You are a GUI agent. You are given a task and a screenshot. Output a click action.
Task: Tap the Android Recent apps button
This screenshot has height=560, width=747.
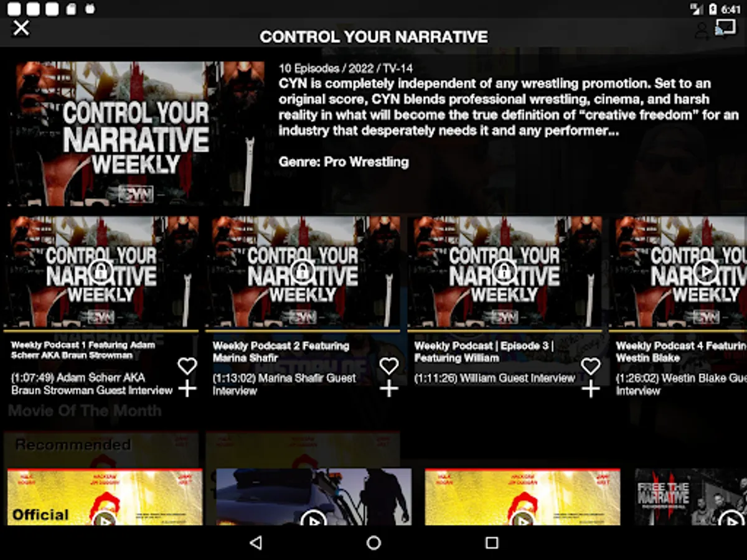(x=492, y=543)
